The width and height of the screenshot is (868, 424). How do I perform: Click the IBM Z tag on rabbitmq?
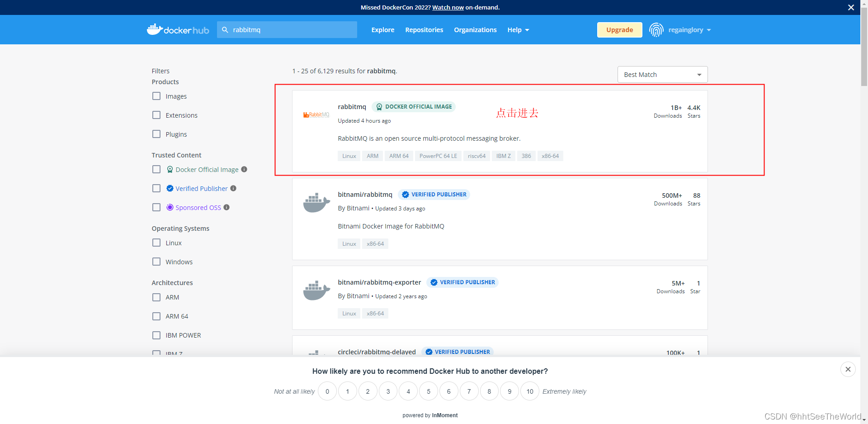[x=503, y=156]
